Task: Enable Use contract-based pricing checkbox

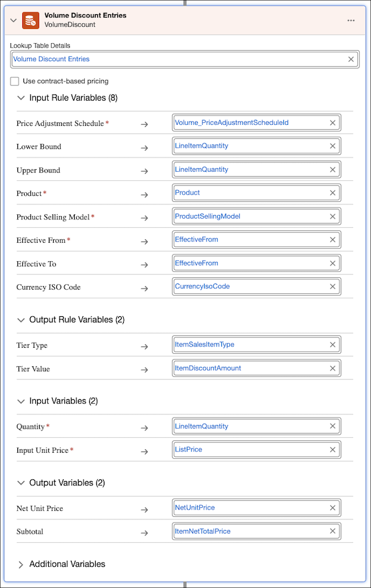Action: 15,81
